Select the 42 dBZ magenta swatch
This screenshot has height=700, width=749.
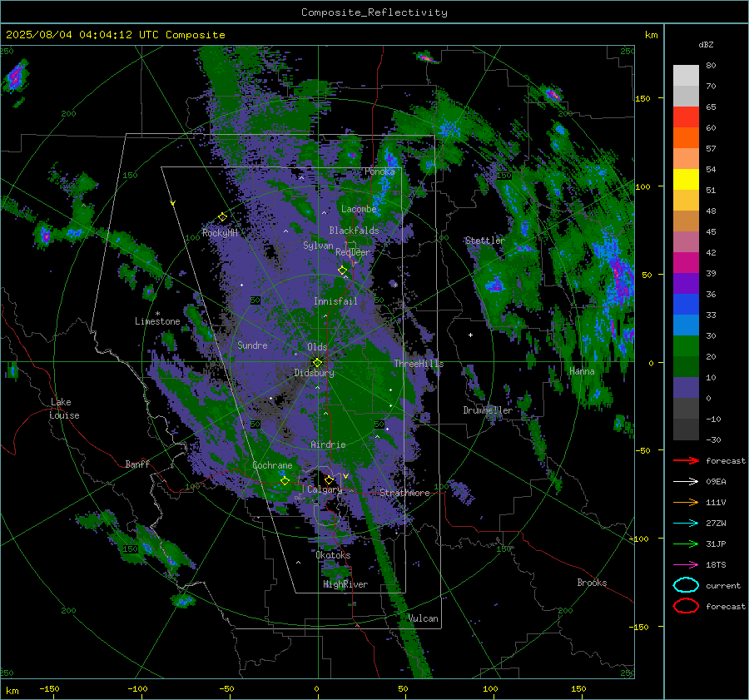click(x=686, y=262)
